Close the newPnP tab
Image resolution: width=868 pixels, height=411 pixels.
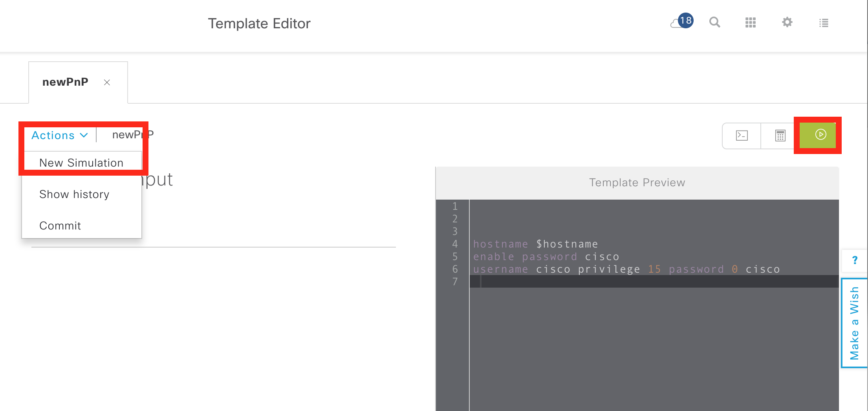coord(107,83)
